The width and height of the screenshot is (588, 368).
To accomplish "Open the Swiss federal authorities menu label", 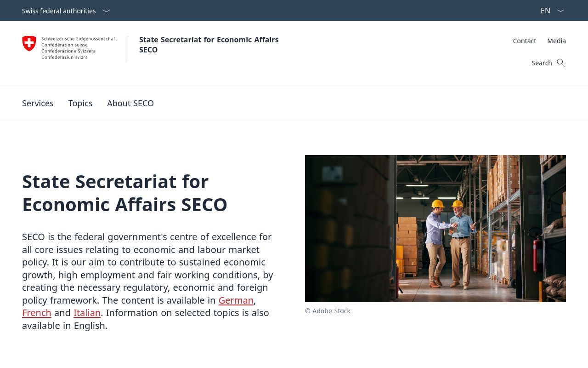I will coord(59,11).
